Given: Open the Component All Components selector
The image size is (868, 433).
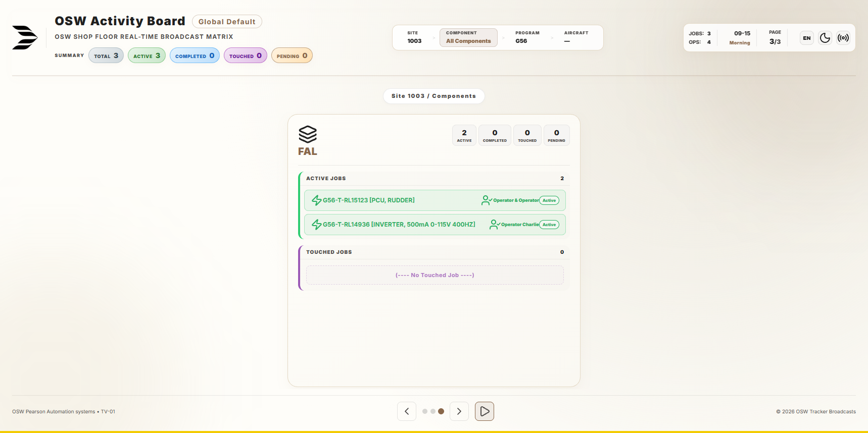Looking at the screenshot, I should point(468,37).
